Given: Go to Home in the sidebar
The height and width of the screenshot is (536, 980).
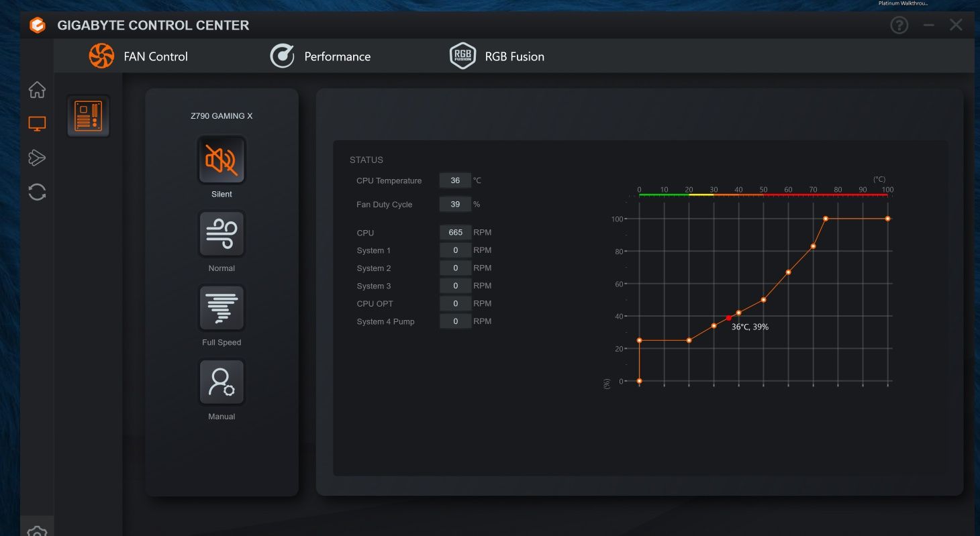Looking at the screenshot, I should point(37,89).
